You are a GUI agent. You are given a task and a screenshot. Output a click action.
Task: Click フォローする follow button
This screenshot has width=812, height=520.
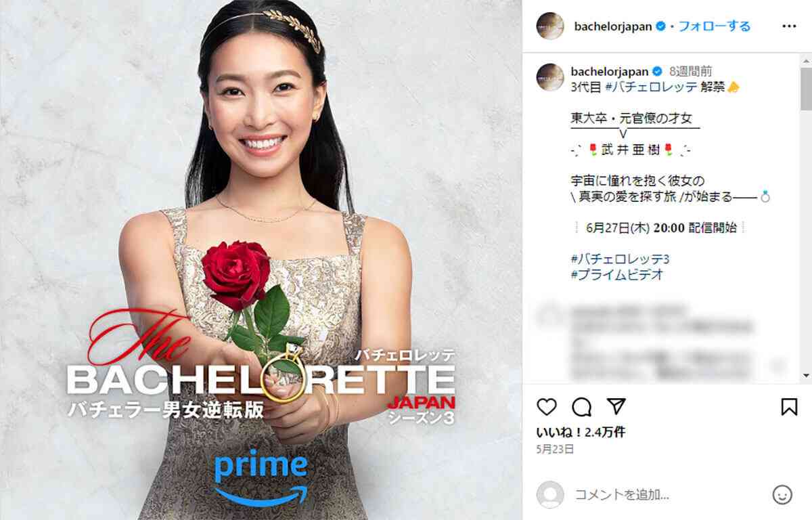(x=715, y=26)
